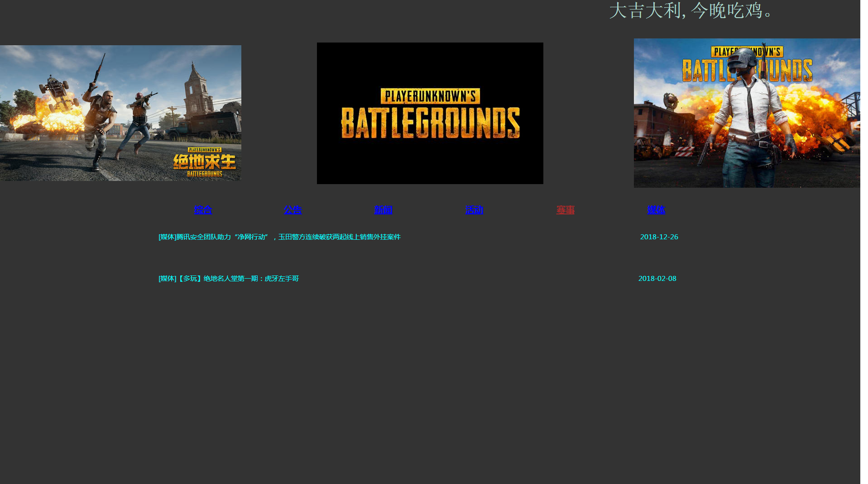Click the helmeted soldier explosion image

click(747, 113)
